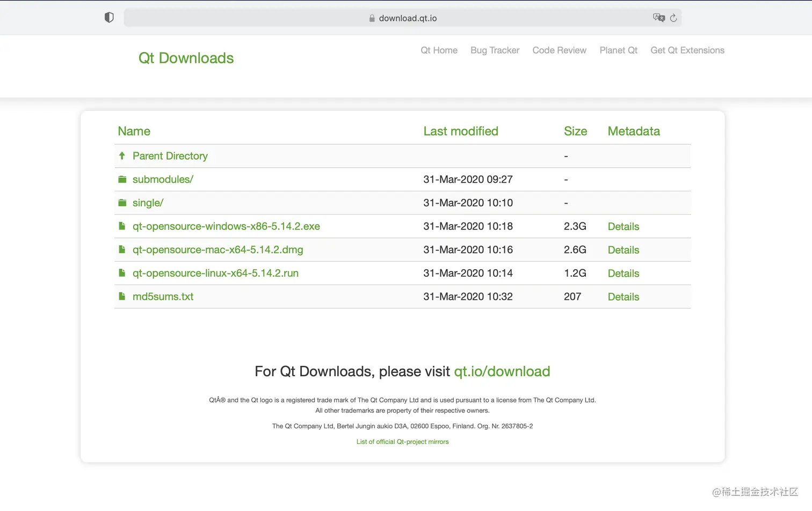Click the file icon beside md5sums.txt

122,297
